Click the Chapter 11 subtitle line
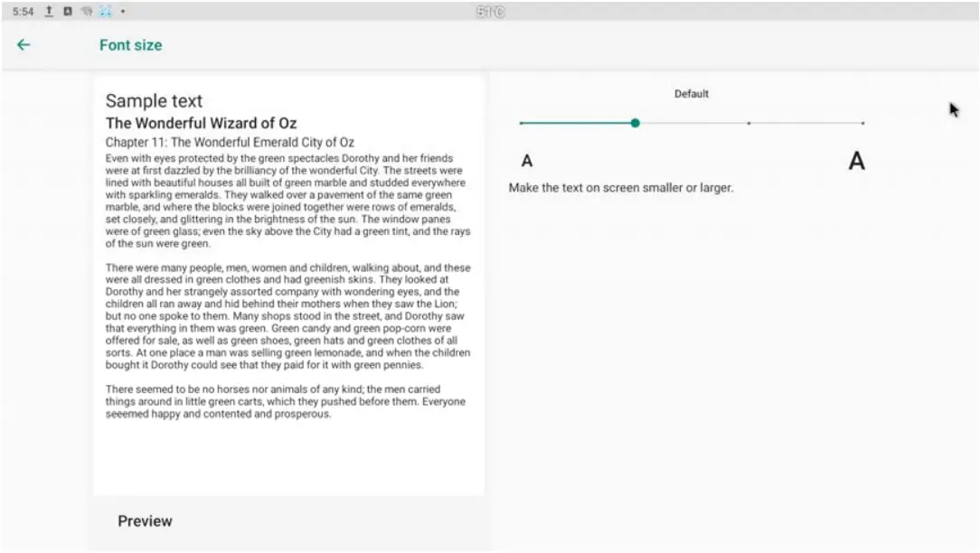 coord(230,143)
